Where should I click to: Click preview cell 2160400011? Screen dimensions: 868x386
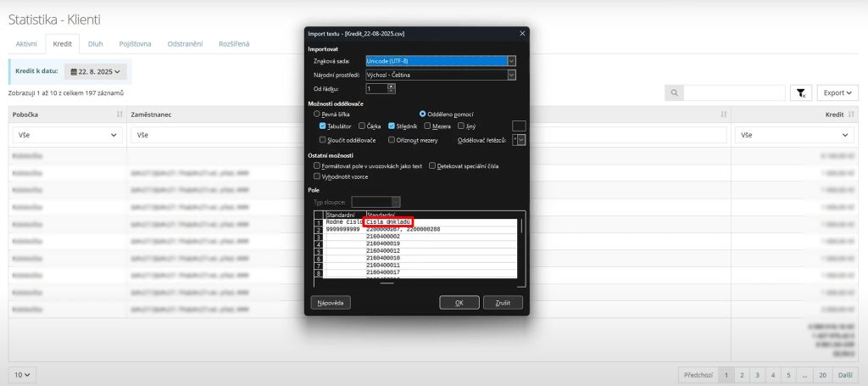[x=383, y=266]
